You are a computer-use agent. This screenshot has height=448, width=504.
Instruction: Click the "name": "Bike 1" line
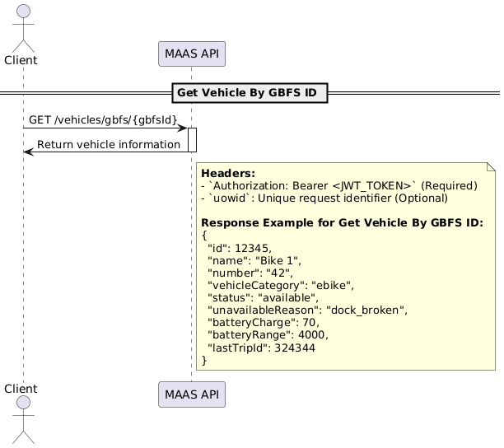pos(254,260)
